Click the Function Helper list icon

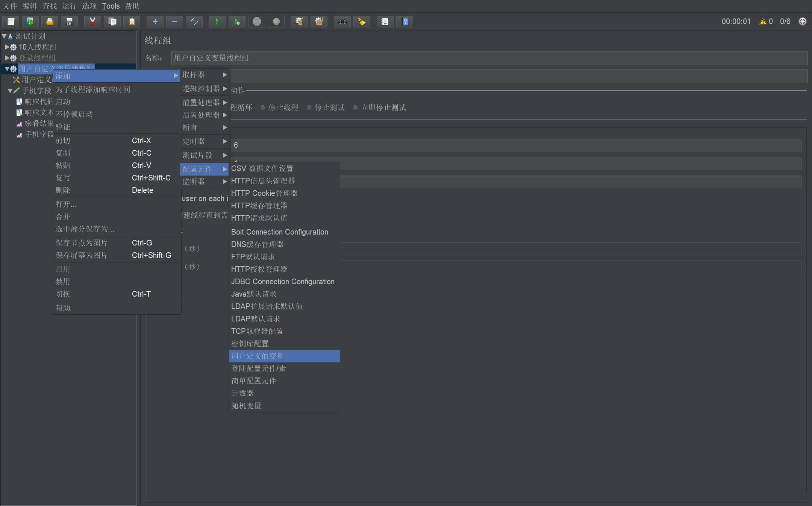pos(385,21)
